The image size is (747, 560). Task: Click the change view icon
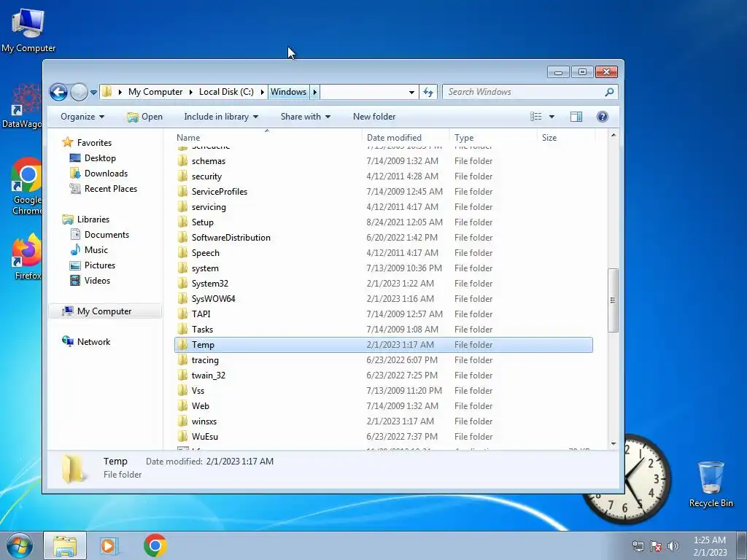click(536, 117)
